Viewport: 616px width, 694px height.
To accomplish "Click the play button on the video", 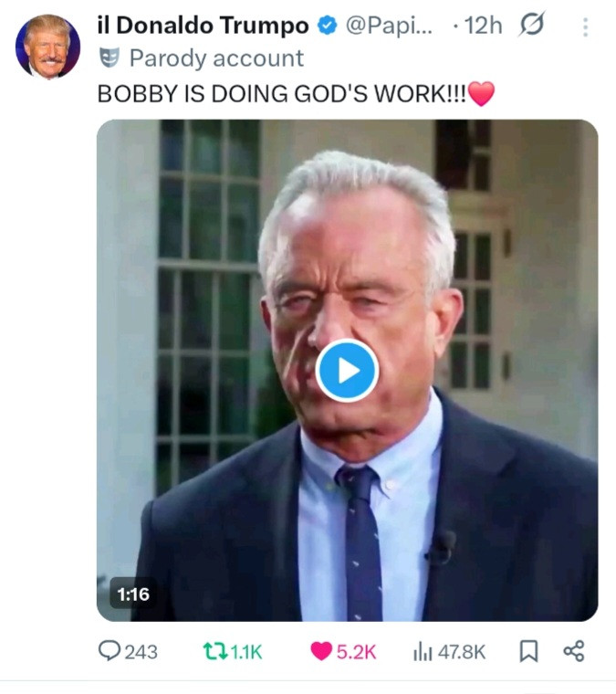I will coord(347,370).
